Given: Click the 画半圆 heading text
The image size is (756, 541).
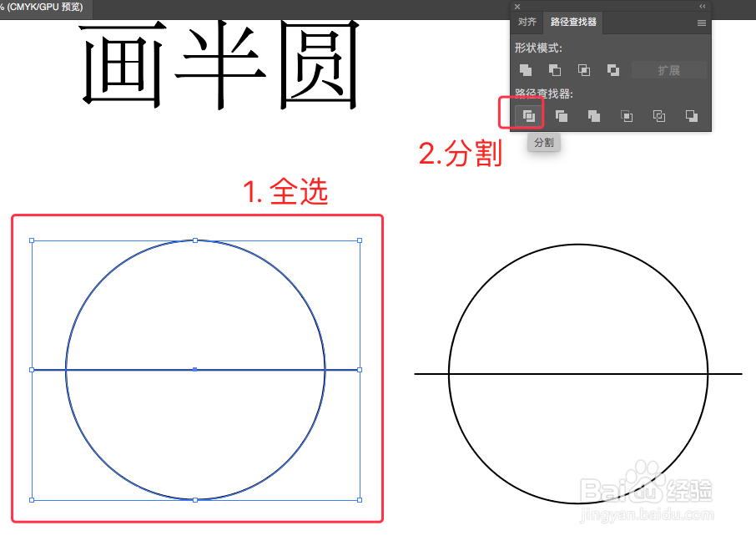Looking at the screenshot, I should [220, 64].
